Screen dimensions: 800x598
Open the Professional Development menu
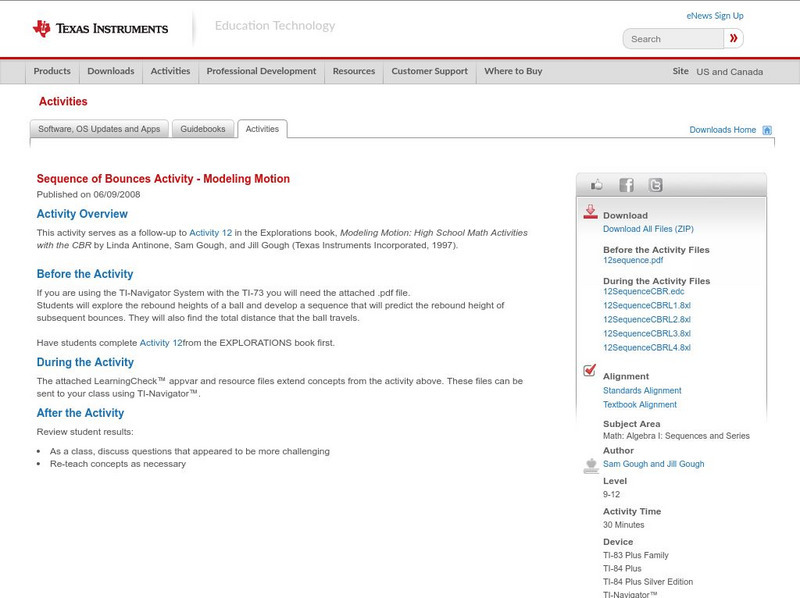[261, 71]
